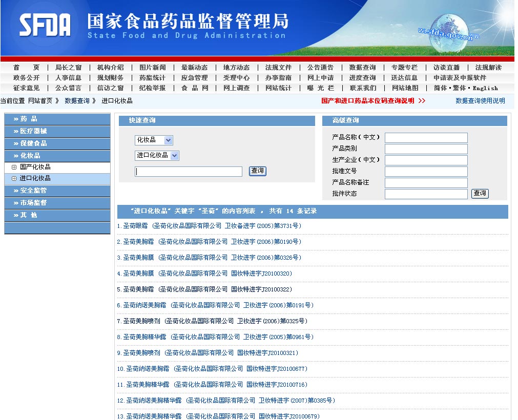Open result 3 圣荷美胸膜 第0326号

pos(209,258)
